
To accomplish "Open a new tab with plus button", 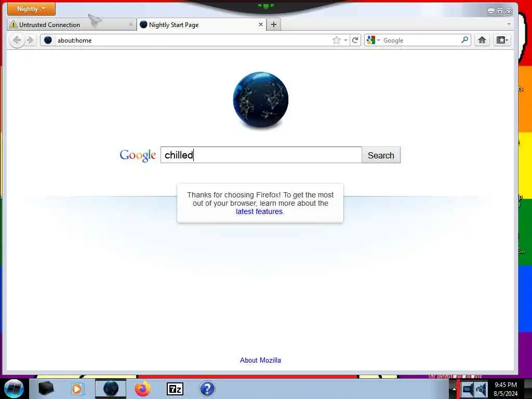I will [x=274, y=24].
